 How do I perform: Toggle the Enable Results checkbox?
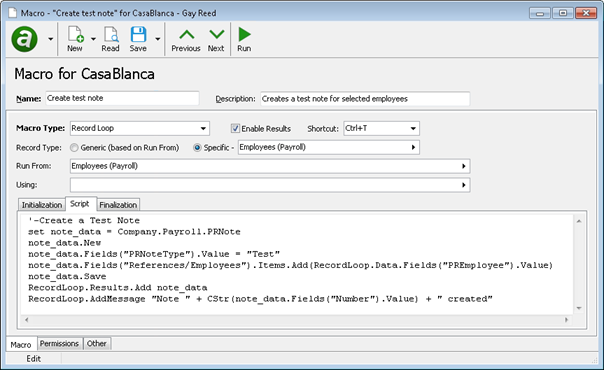click(x=235, y=128)
